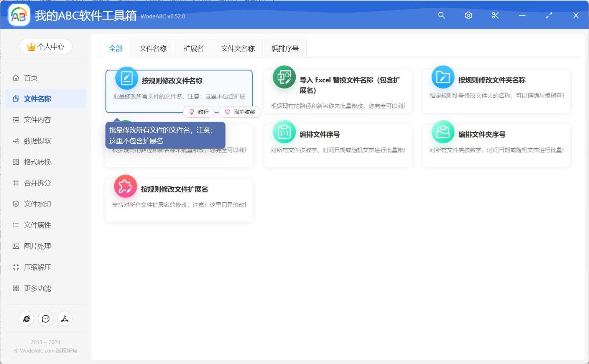The image size is (589, 364).
Task: Open the 教程 tutorial button
Action: tap(199, 112)
